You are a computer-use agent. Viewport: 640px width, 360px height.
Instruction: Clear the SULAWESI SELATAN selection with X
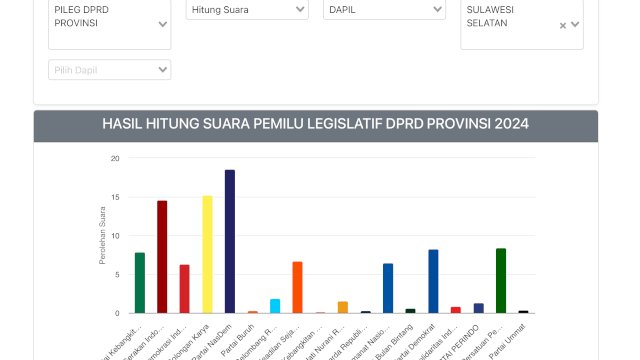[563, 26]
